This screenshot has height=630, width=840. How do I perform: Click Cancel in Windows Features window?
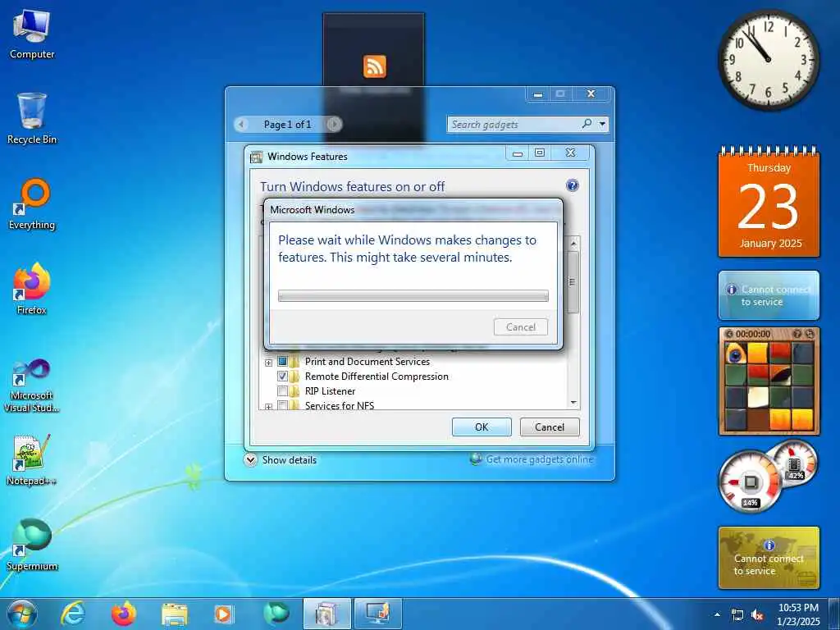[x=550, y=427]
